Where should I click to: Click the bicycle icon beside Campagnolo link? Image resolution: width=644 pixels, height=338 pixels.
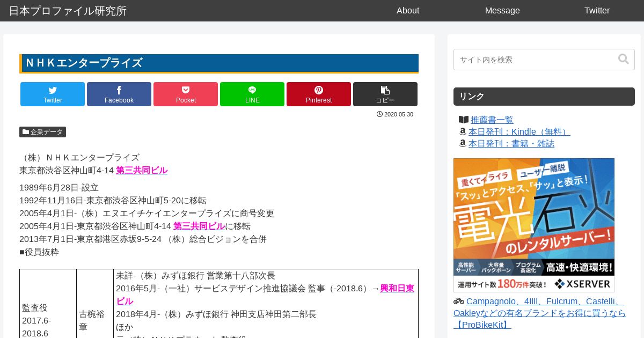pyautogui.click(x=459, y=301)
